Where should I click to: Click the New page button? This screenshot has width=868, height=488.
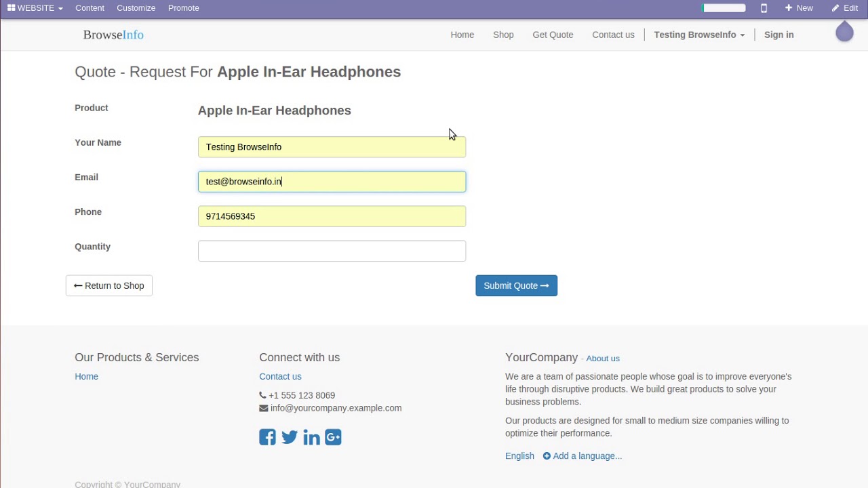799,8
